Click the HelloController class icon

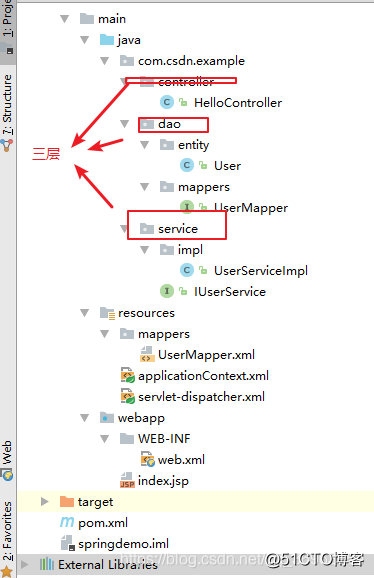(x=167, y=102)
